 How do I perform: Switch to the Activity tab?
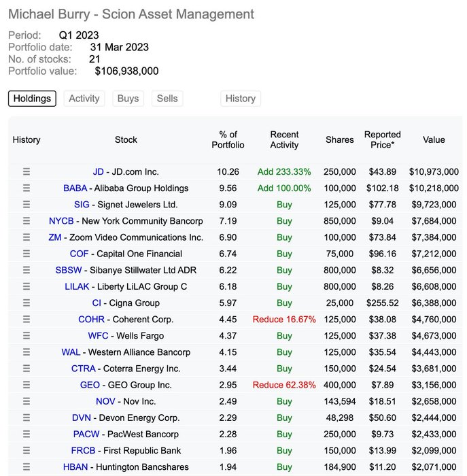(84, 99)
